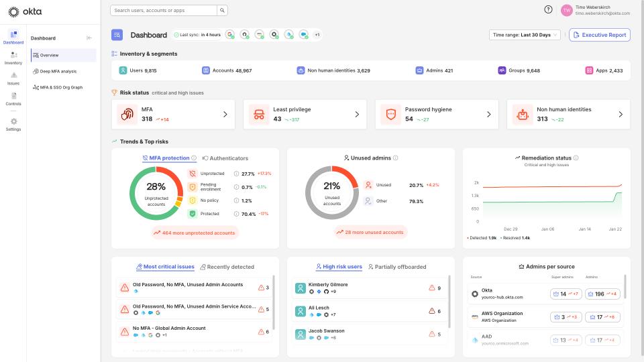Expand the MFA risk card chevron
The image size is (644, 362).
(225, 115)
